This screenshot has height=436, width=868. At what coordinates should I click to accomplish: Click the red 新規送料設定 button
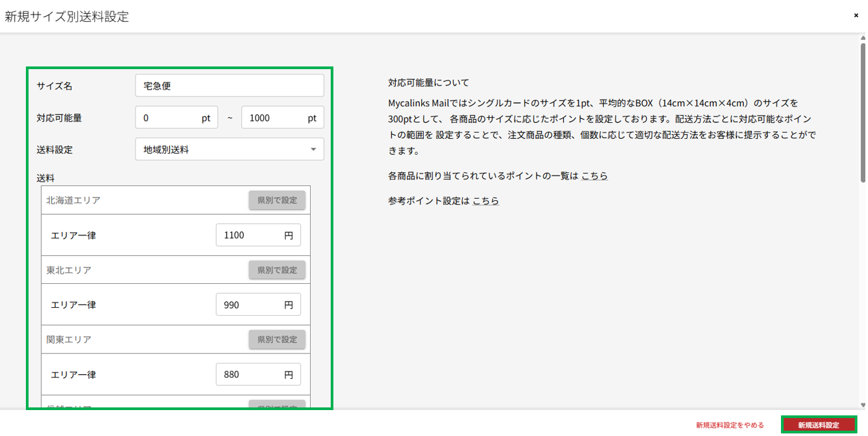(x=818, y=425)
